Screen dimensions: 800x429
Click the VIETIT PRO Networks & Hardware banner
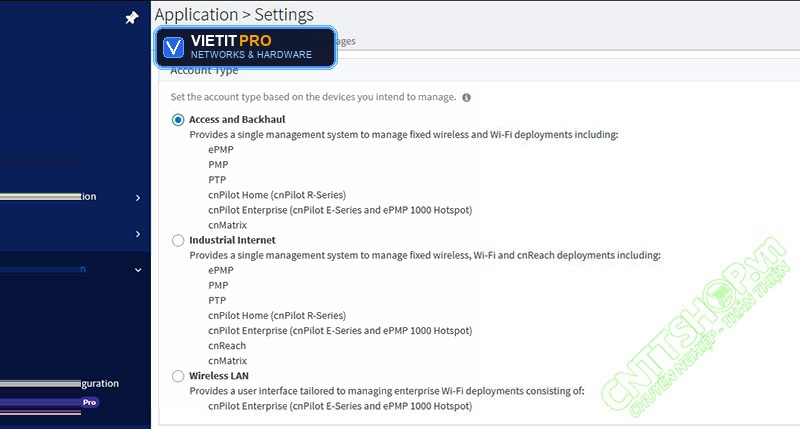pyautogui.click(x=245, y=47)
